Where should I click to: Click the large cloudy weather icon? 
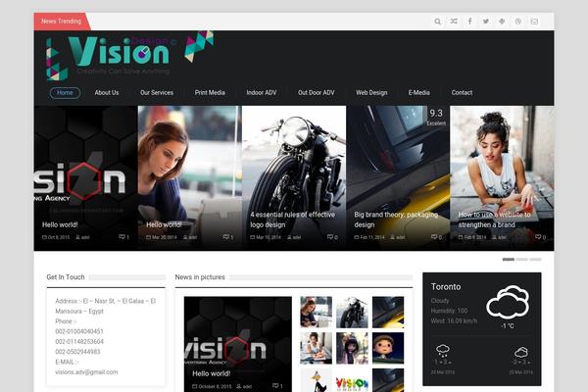point(508,302)
